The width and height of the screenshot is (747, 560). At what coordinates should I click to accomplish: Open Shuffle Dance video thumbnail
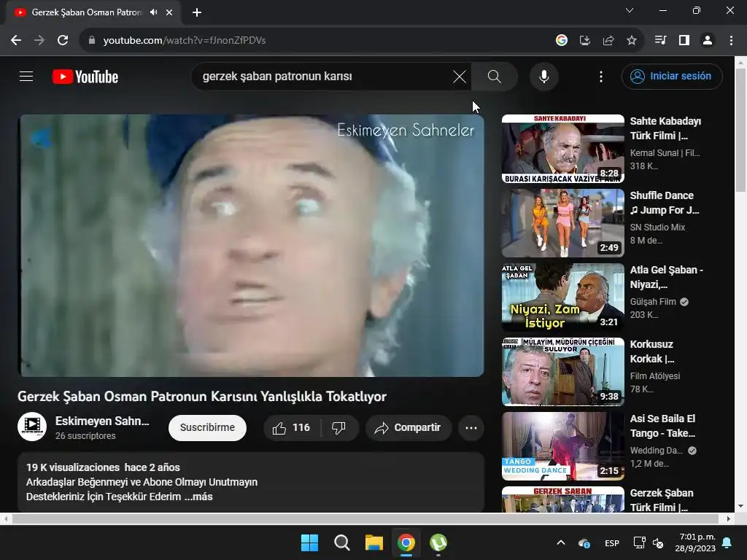click(x=562, y=223)
